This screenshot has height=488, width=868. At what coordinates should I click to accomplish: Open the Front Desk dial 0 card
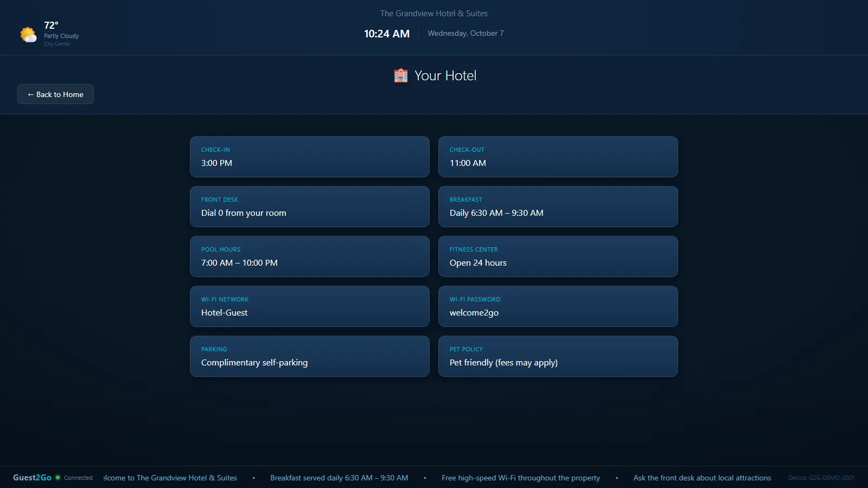tap(310, 207)
